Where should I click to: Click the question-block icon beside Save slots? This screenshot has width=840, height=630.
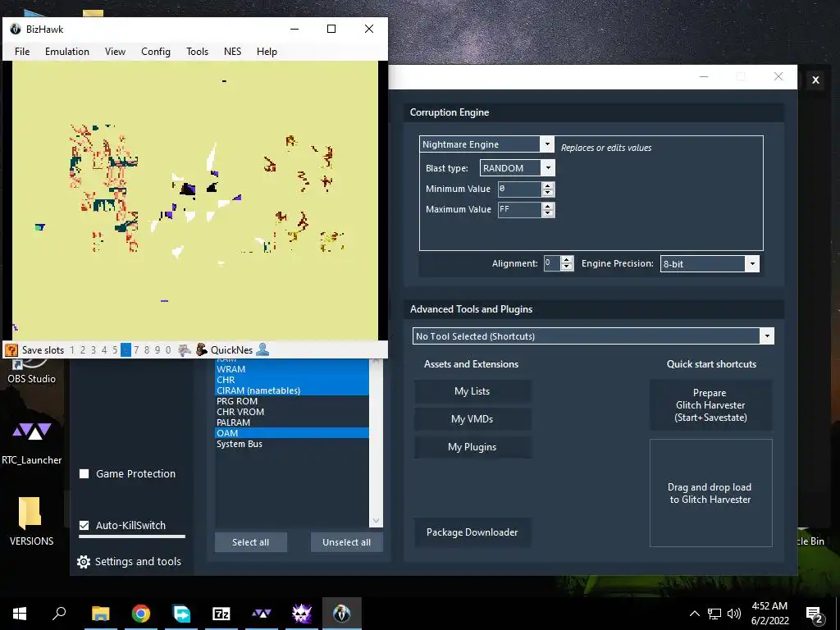tap(11, 350)
